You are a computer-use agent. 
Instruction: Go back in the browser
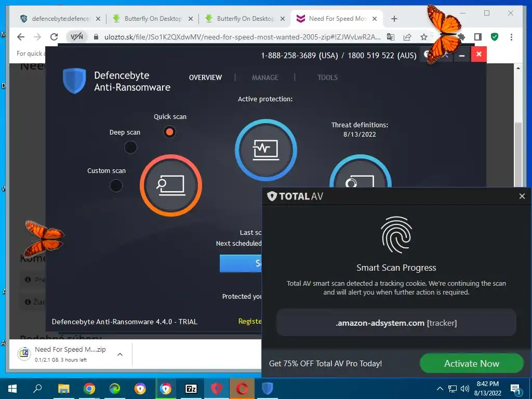(x=21, y=37)
